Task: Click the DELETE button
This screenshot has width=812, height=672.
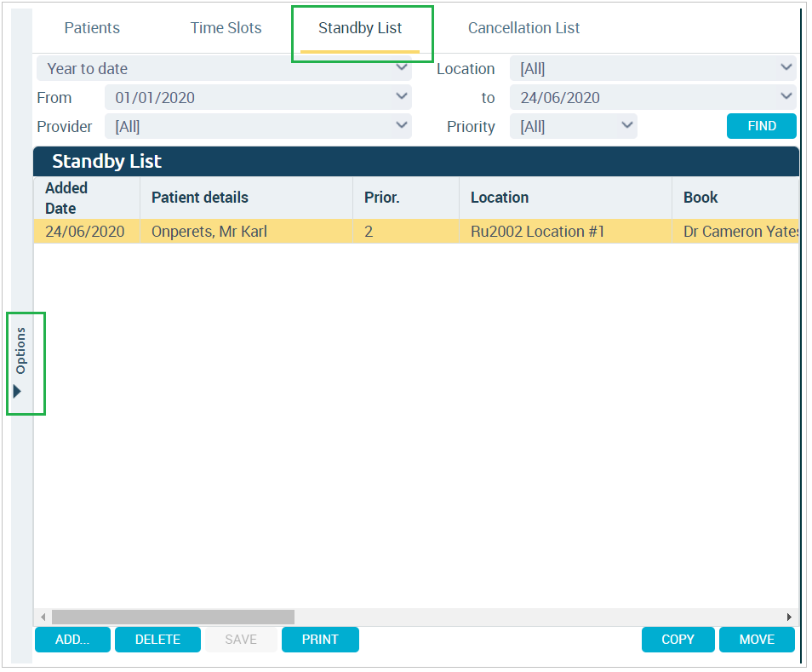Action: tap(157, 640)
